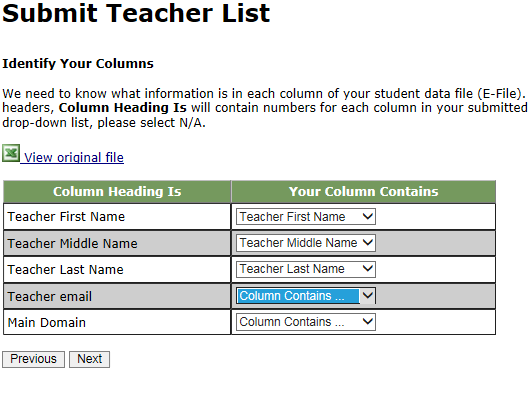The image size is (528, 396).
Task: Click the Your Column Contains table header
Action: 363,192
